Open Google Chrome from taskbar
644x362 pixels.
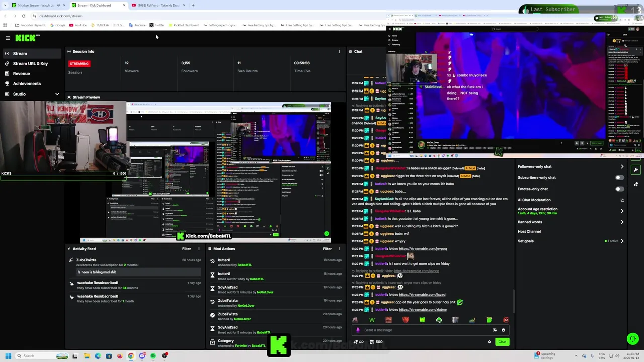click(131, 356)
